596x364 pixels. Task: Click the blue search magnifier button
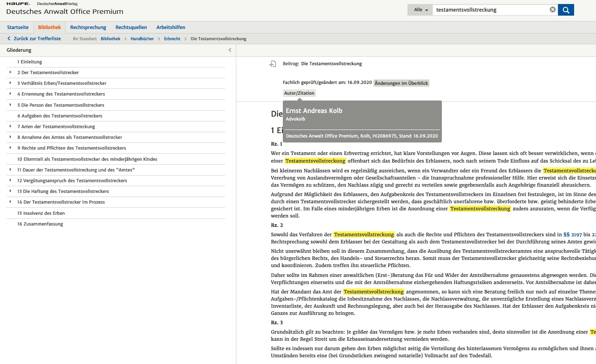coord(566,10)
